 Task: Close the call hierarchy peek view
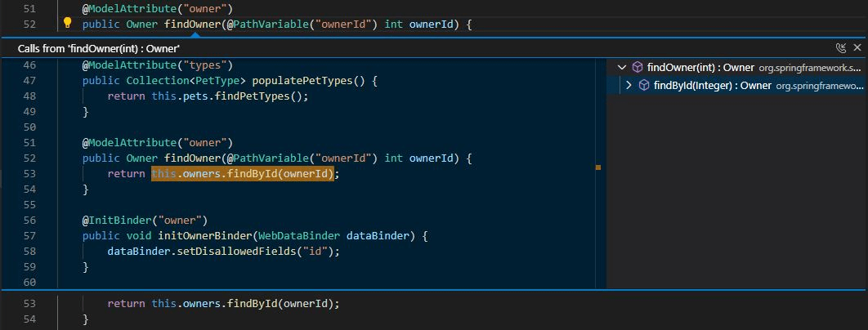point(857,48)
